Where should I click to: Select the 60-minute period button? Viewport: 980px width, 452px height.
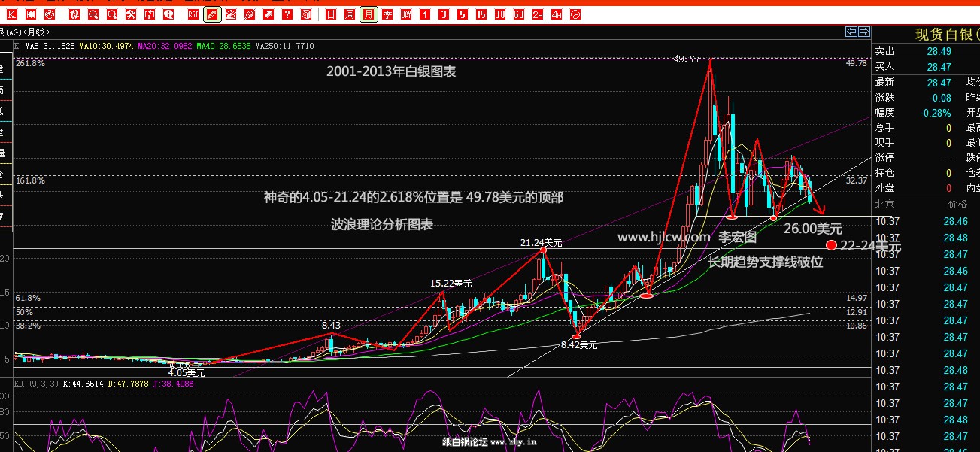click(x=519, y=14)
